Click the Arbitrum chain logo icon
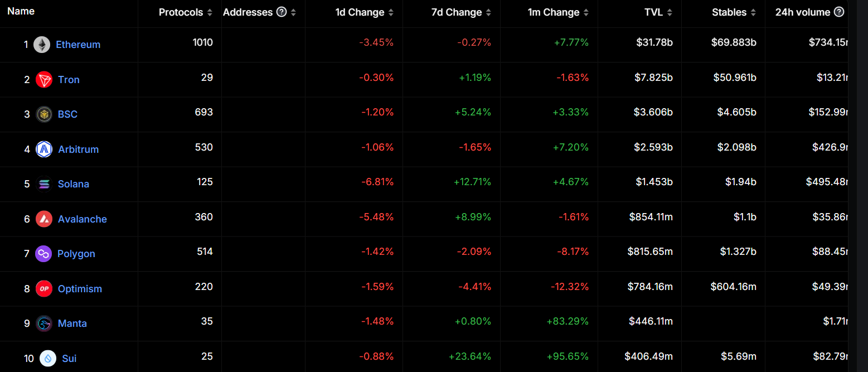The image size is (868, 372). point(44,149)
